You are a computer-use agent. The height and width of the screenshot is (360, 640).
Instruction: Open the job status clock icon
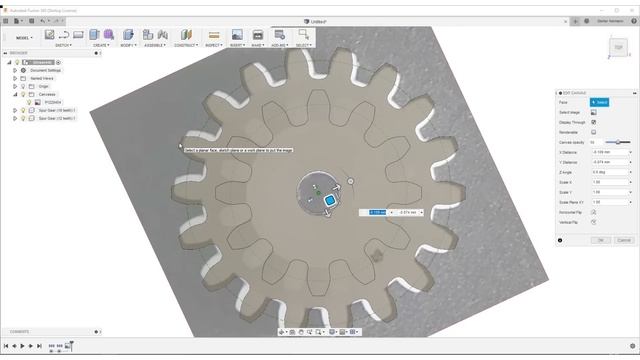click(587, 21)
